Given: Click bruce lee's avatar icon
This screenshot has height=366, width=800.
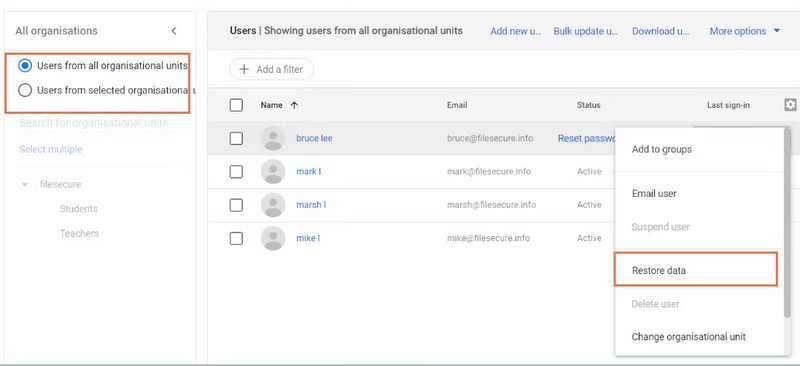Looking at the screenshot, I should [273, 138].
